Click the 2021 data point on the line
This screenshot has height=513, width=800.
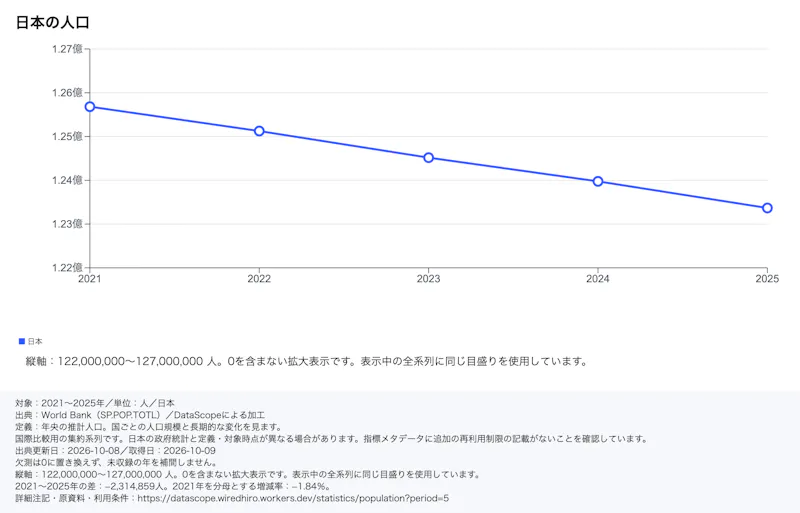click(x=90, y=107)
